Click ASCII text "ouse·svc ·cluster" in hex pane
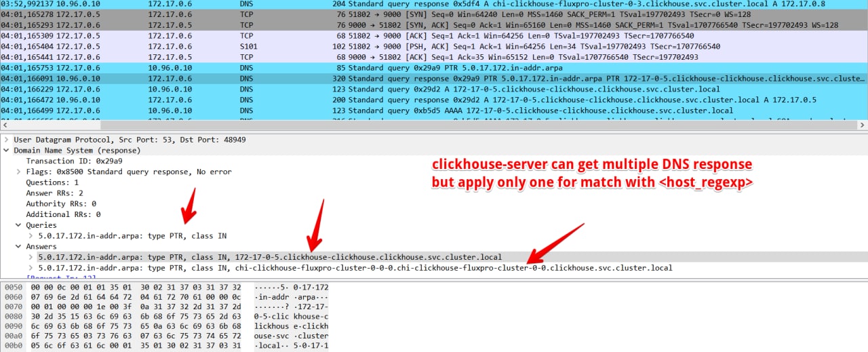868x352 pixels. click(292, 336)
